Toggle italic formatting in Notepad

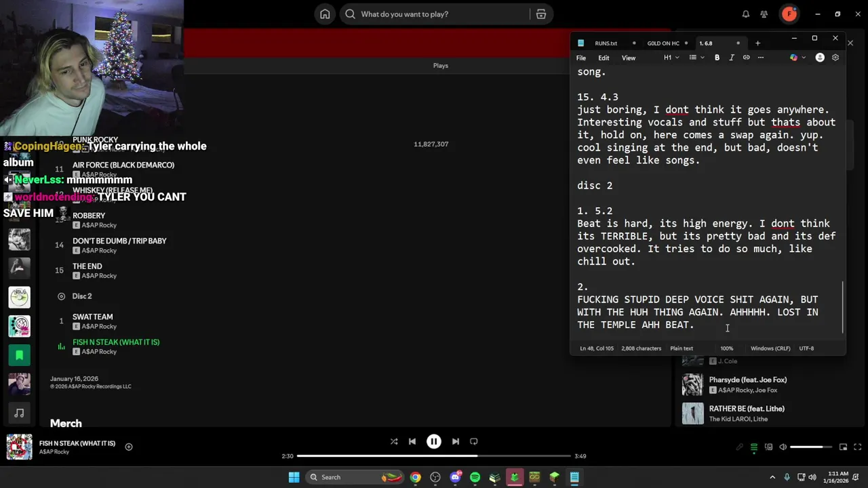tap(732, 58)
